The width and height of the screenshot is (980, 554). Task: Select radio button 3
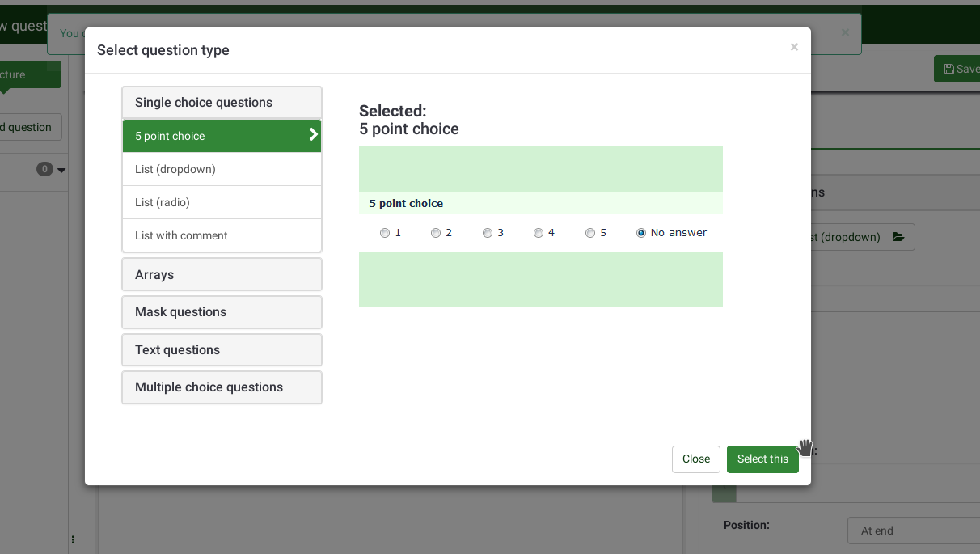488,233
